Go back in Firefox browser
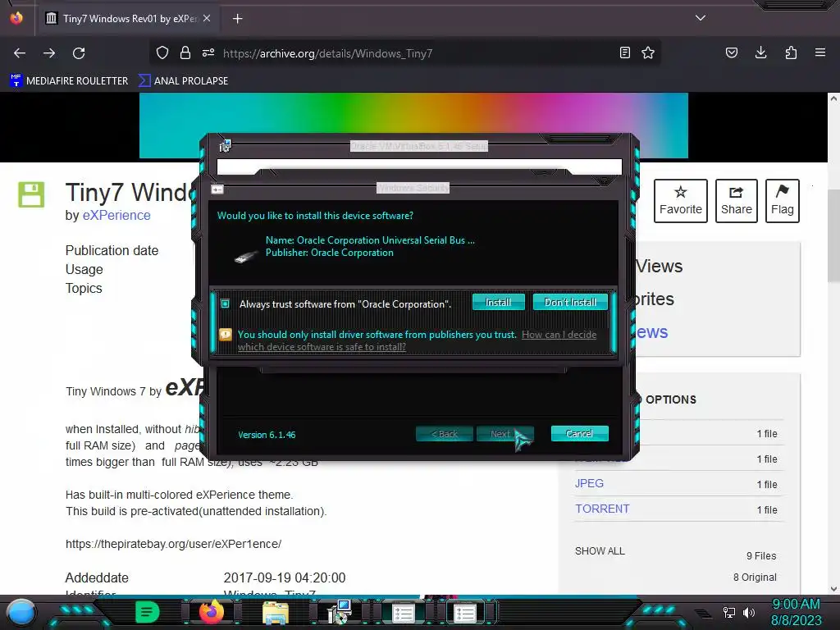This screenshot has width=840, height=630. coord(20,53)
